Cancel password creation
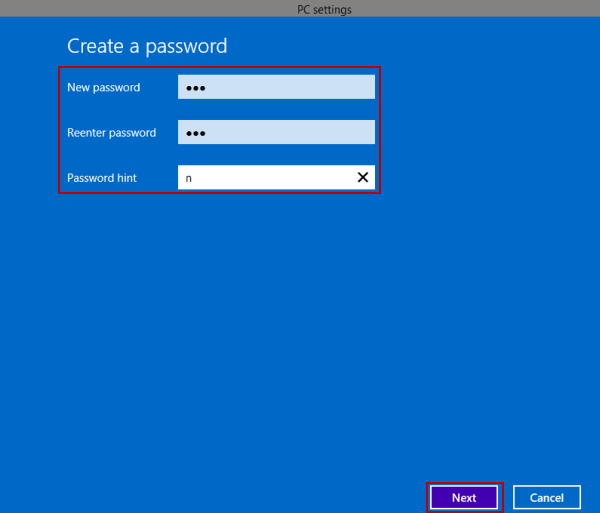Image resolution: width=600 pixels, height=513 pixels. 546,498
